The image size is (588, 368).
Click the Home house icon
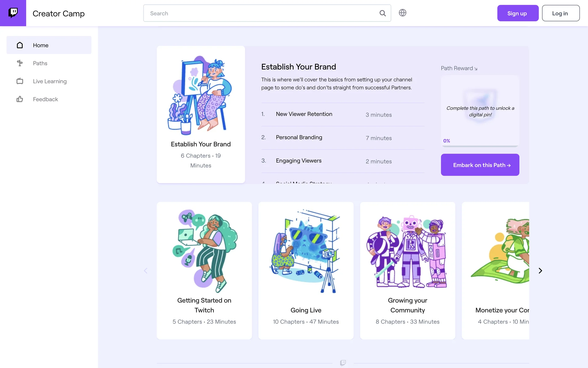tap(20, 45)
